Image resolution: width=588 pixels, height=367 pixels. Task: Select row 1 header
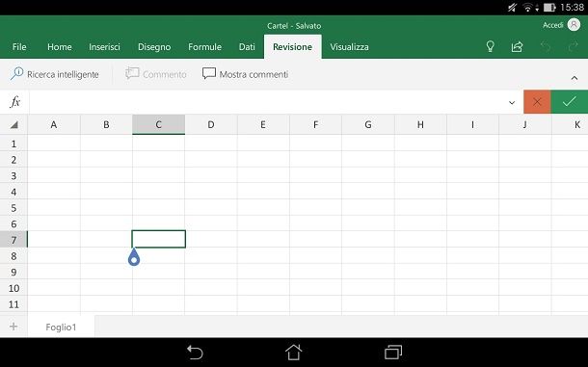(x=13, y=144)
